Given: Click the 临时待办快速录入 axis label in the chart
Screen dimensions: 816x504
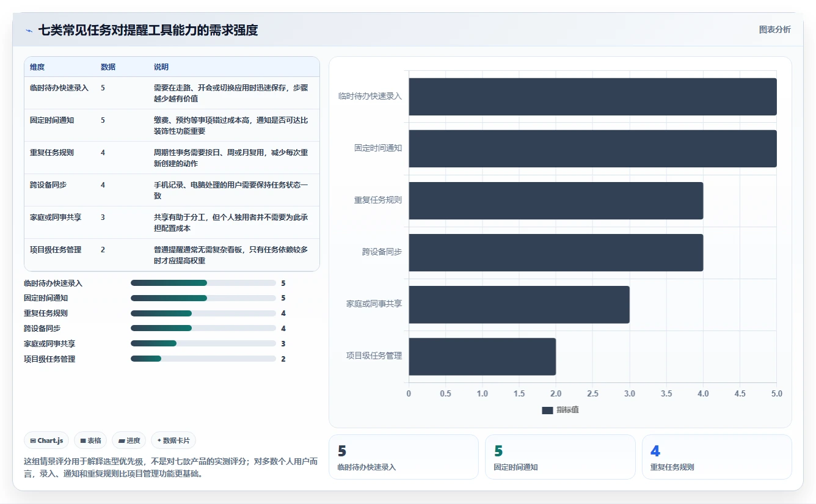Looking at the screenshot, I should point(370,96).
